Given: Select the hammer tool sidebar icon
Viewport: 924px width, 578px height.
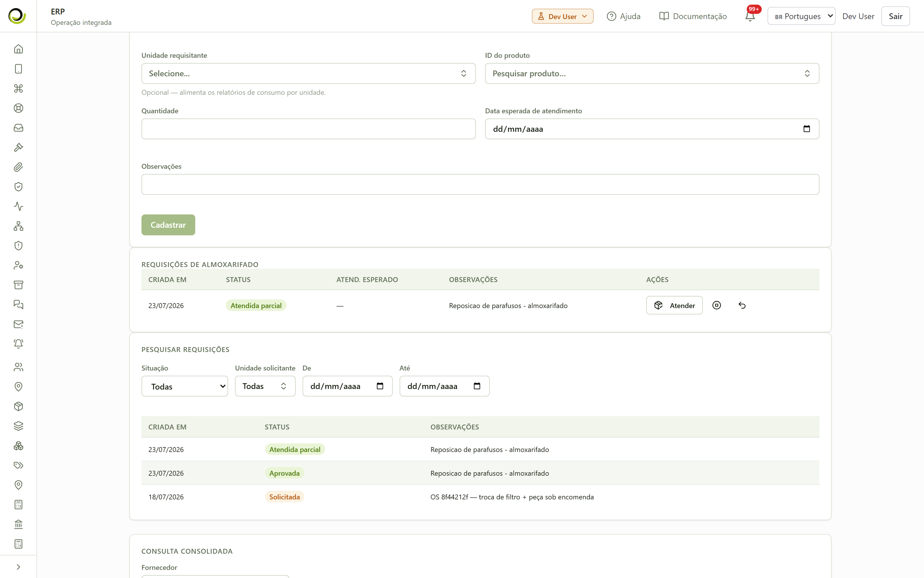Looking at the screenshot, I should (18, 148).
